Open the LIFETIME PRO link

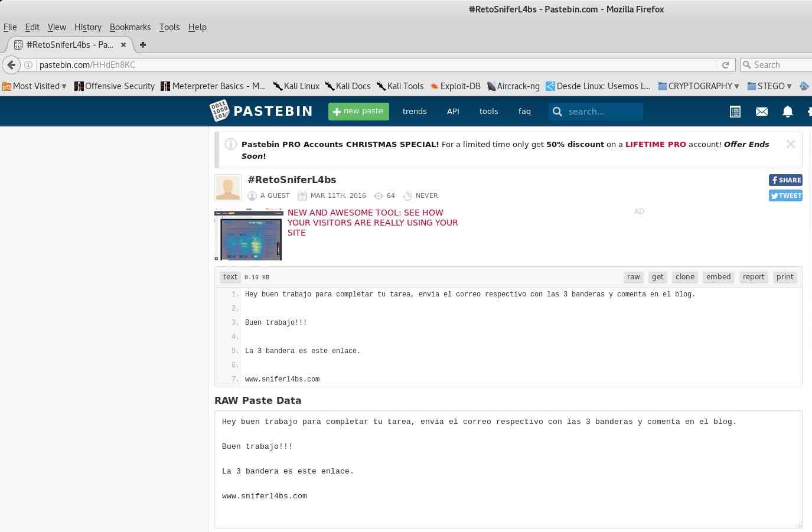(656, 144)
